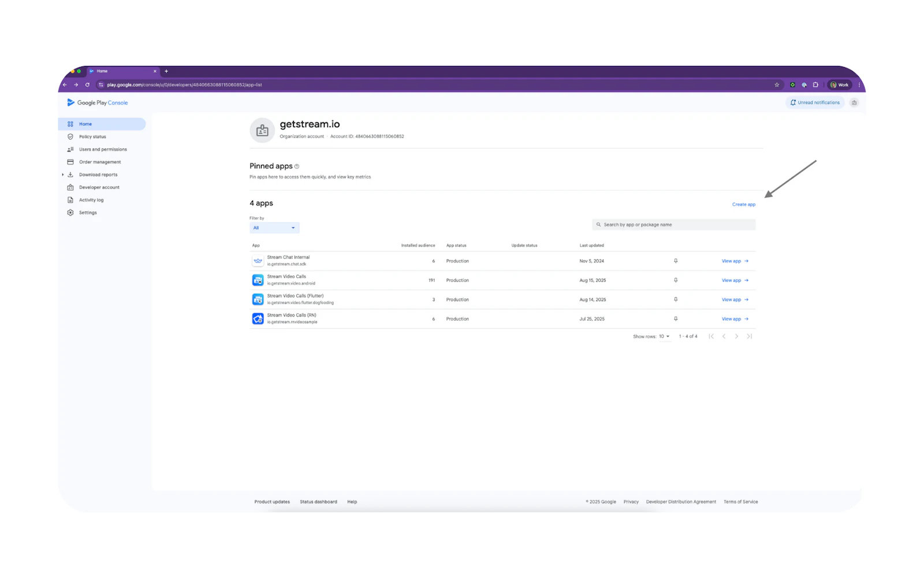Viewport: 924px width, 578px height.
Task: Click the Stream Video Calls app icon
Action: tap(258, 280)
